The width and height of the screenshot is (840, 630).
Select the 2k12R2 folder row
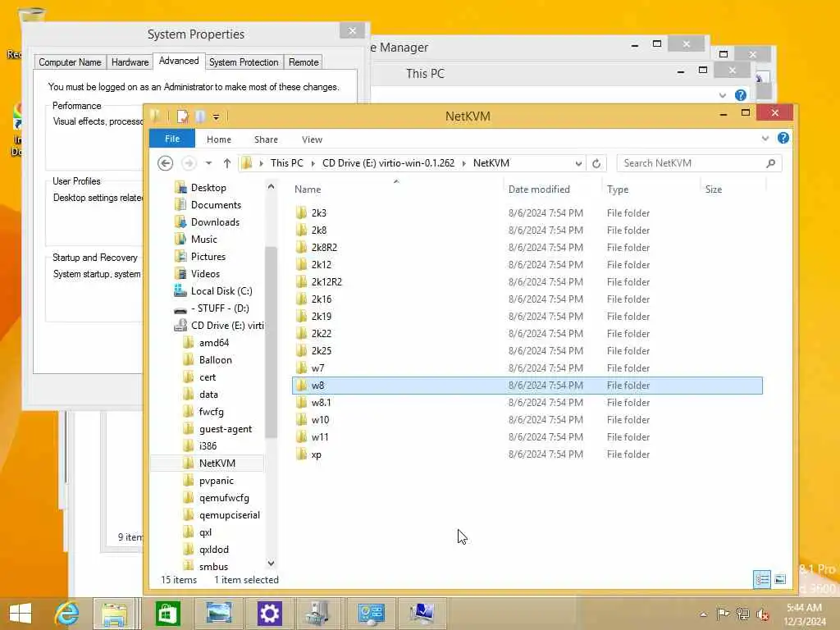(x=527, y=282)
